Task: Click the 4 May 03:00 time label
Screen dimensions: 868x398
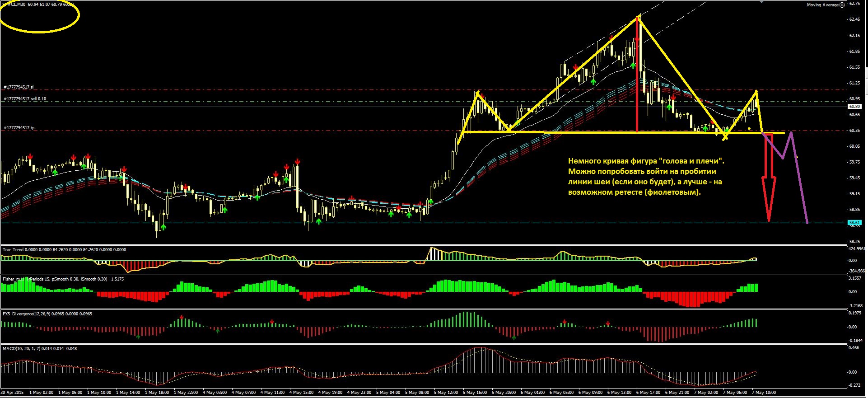Action: (x=215, y=393)
